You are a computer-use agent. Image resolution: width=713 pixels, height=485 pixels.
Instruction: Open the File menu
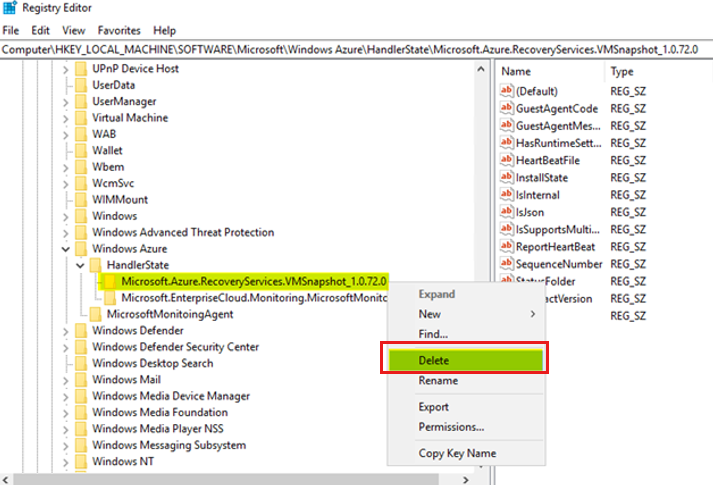11,30
